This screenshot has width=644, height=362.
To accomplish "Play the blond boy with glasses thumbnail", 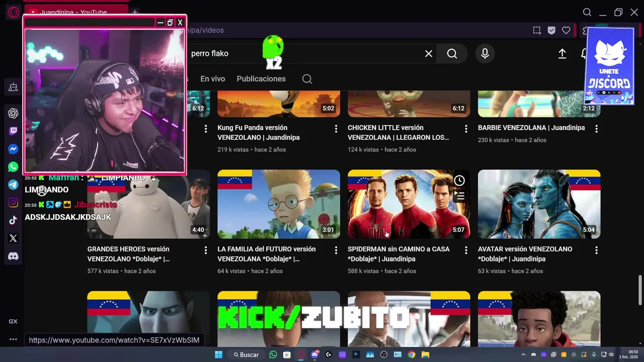I will [x=279, y=204].
